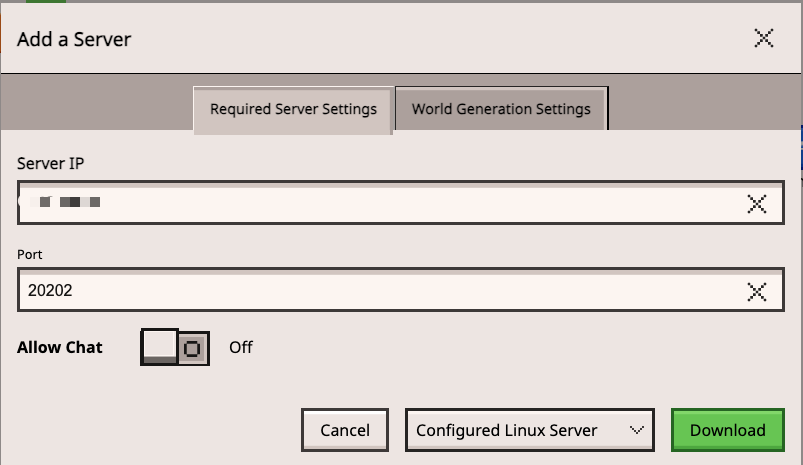This screenshot has width=803, height=465.
Task: Switch to Required Server Settings tab
Action: pyautogui.click(x=293, y=109)
